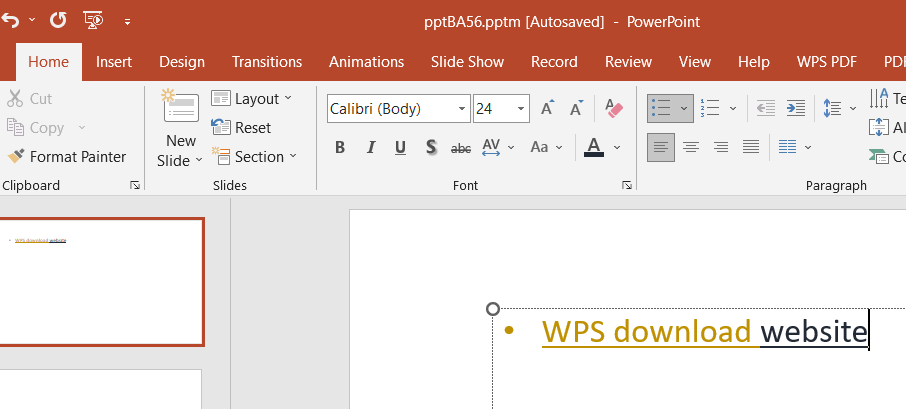This screenshot has width=906, height=409.
Task: Select the first slide thumbnail
Action: point(101,282)
